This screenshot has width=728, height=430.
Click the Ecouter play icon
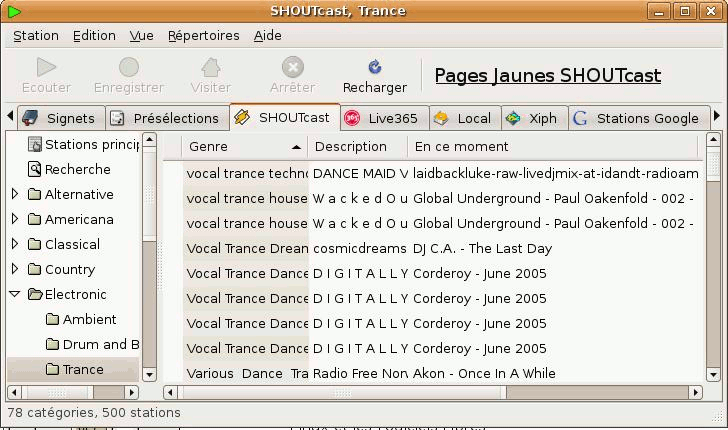(46, 67)
